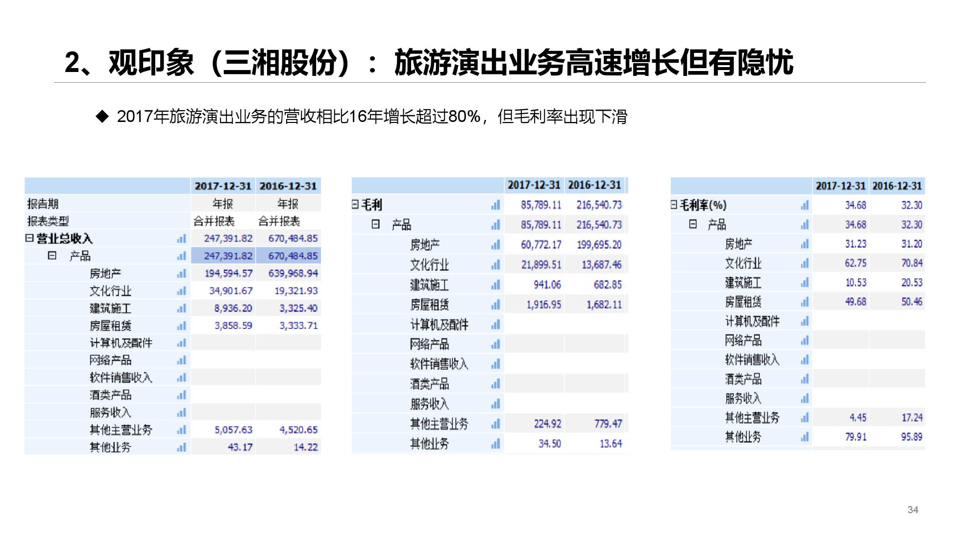
Task: Open chart icon for 建筑施工 in margin table
Action: tap(805, 283)
